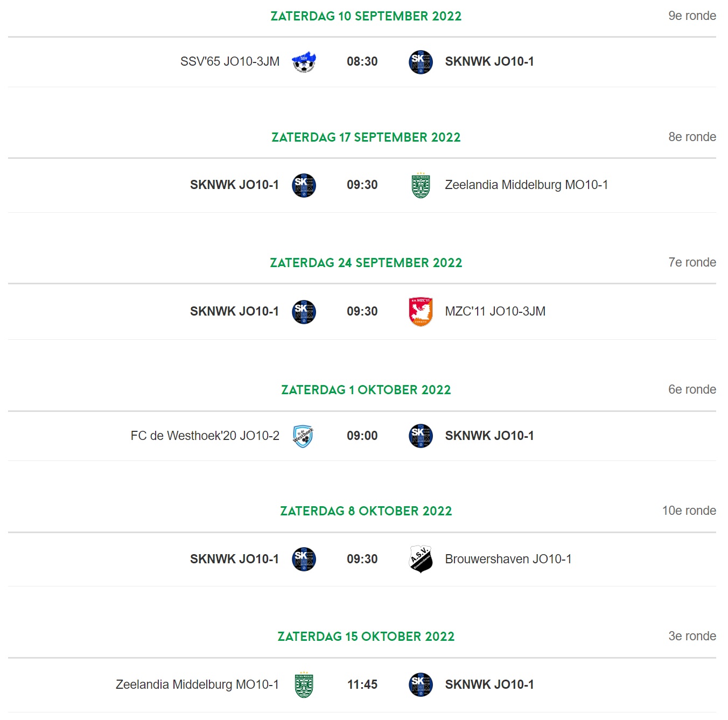Select the Zaterdag 17 September 2022 heading
The image size is (728, 720).
(x=366, y=137)
